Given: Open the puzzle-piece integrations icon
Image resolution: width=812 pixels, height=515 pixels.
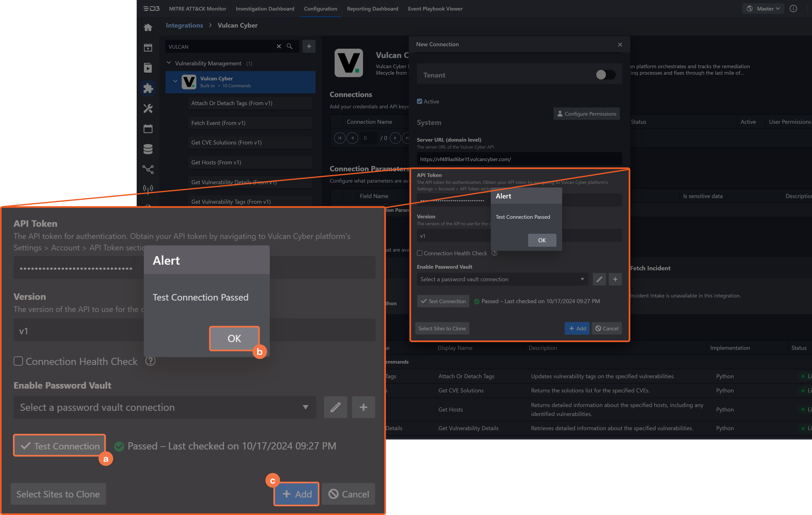Looking at the screenshot, I should pos(148,88).
